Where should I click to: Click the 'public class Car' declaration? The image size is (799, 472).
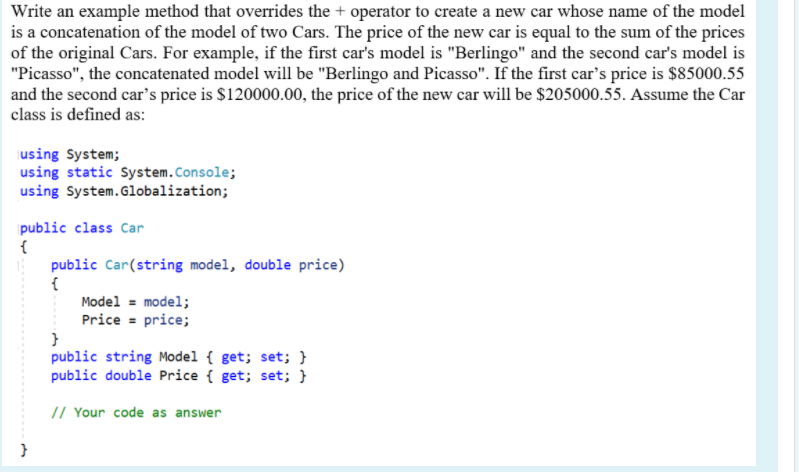[x=82, y=228]
